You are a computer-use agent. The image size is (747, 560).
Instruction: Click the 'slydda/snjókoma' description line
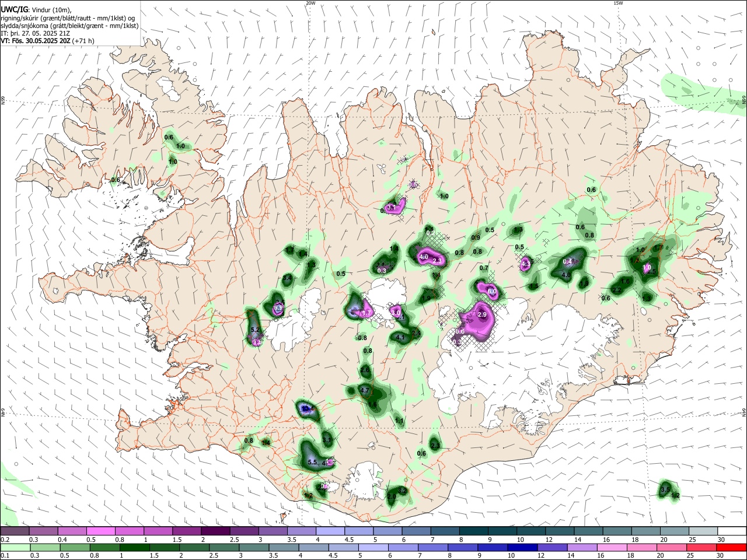coord(69,26)
